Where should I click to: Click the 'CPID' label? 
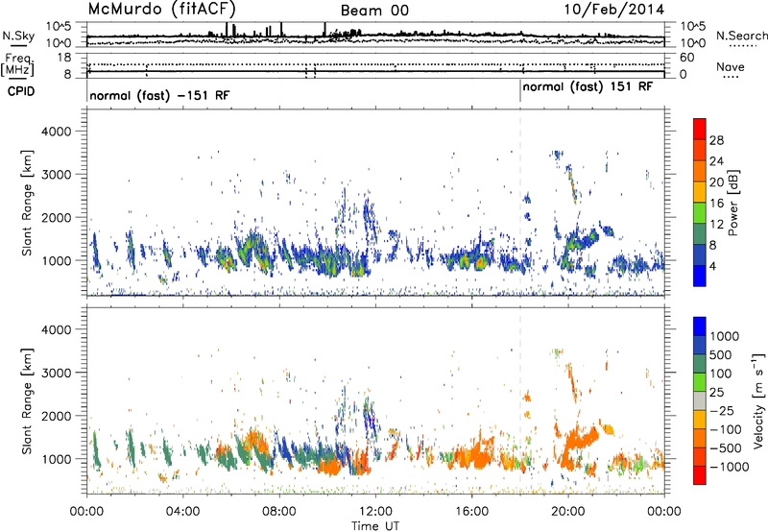coord(21,91)
